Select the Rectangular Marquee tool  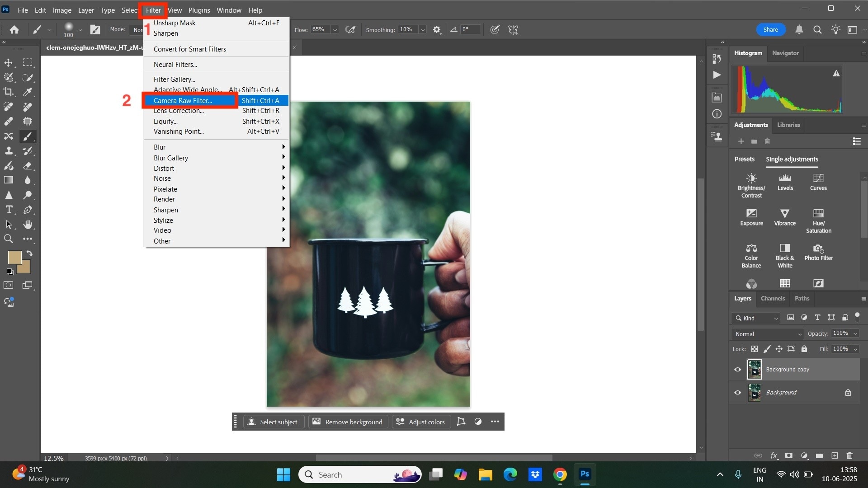click(28, 62)
